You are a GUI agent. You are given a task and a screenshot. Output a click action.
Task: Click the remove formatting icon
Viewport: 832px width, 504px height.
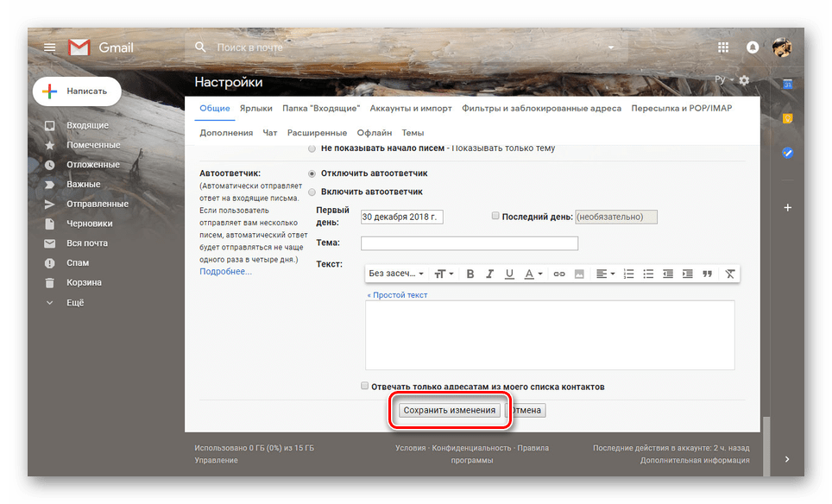(730, 274)
